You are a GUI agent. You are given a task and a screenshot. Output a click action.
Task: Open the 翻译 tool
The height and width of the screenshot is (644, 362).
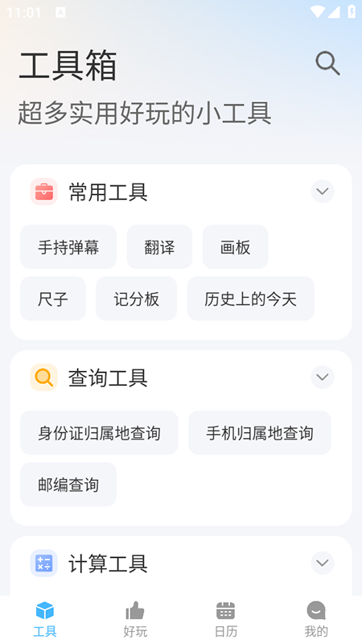click(x=159, y=247)
